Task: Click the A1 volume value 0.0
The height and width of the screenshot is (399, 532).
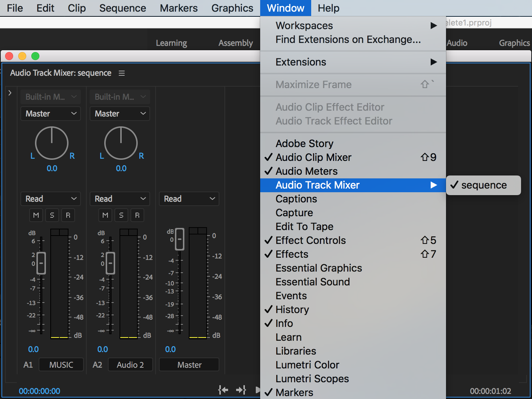Action: pyautogui.click(x=33, y=349)
